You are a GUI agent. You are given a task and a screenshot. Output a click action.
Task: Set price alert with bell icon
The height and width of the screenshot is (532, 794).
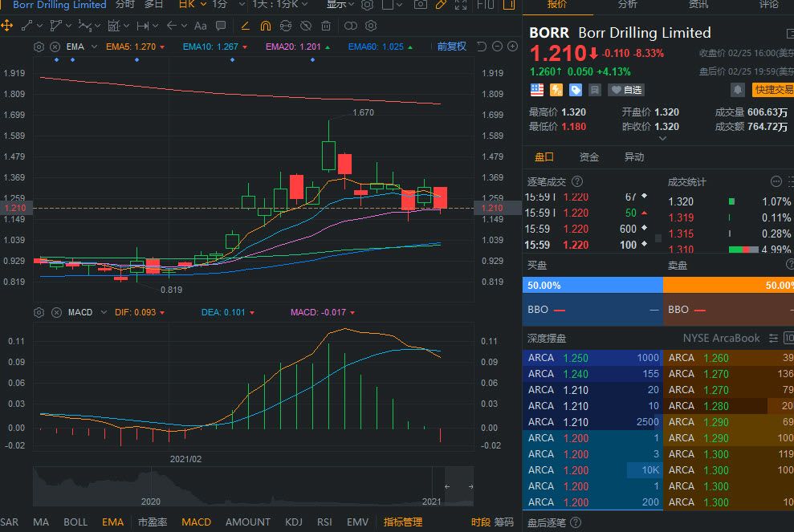738,90
